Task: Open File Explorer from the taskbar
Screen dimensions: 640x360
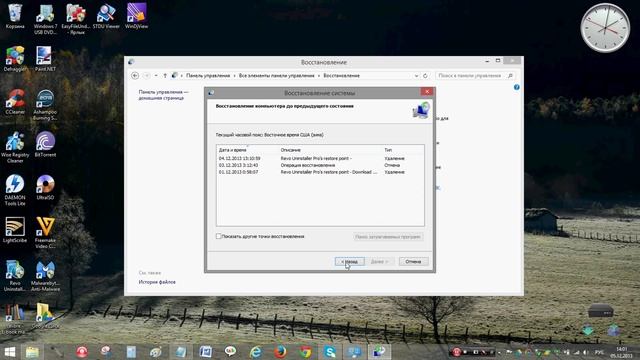Action: point(32,352)
